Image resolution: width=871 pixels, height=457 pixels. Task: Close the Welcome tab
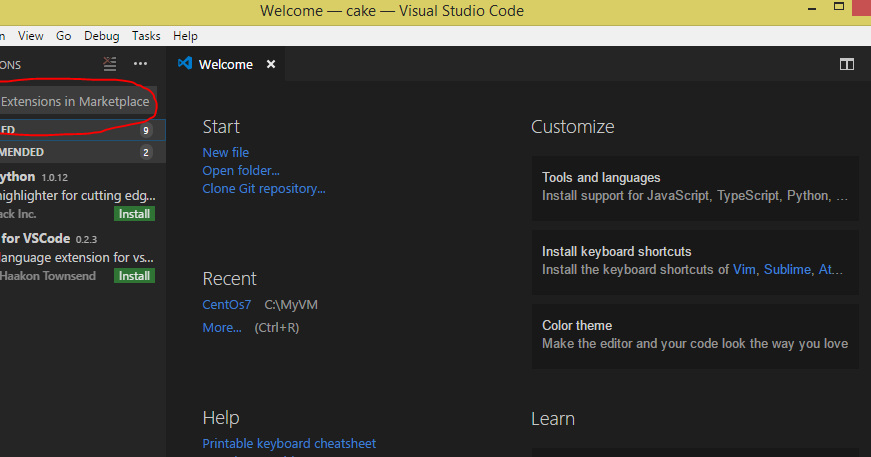[x=271, y=64]
